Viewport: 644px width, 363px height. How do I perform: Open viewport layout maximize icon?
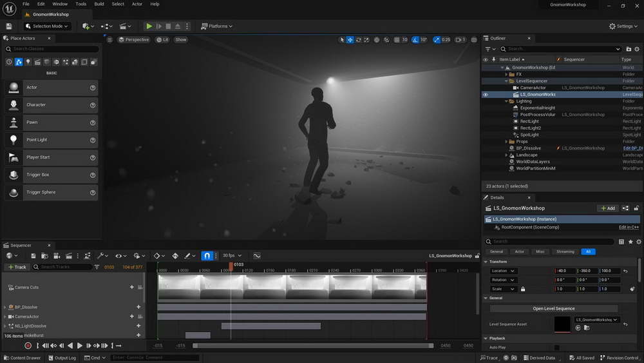click(473, 39)
